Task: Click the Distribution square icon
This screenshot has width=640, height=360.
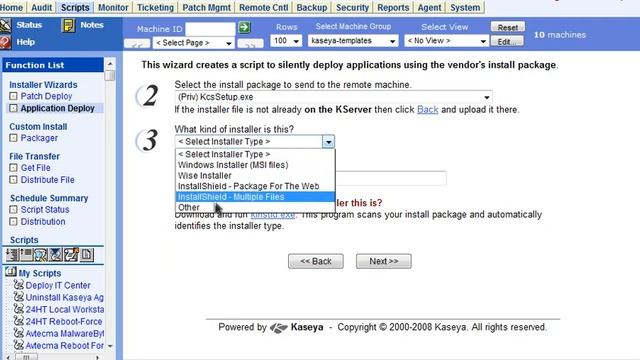Action: pyautogui.click(x=13, y=222)
